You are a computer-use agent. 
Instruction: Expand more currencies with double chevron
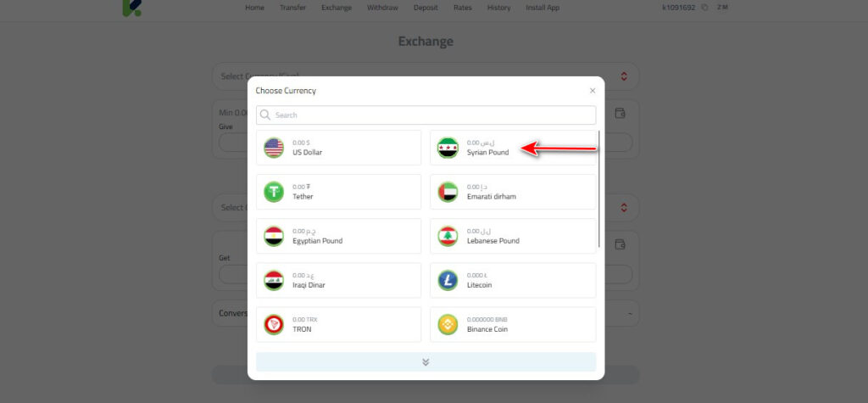(x=426, y=362)
